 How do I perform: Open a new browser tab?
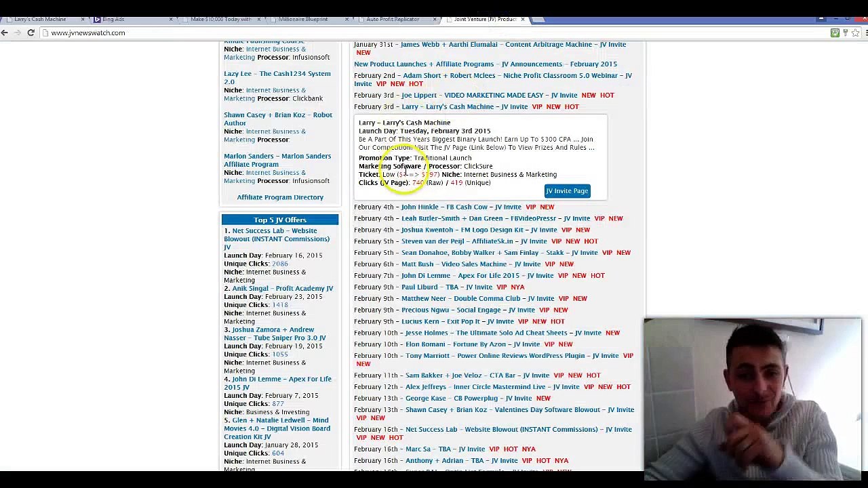[x=538, y=19]
